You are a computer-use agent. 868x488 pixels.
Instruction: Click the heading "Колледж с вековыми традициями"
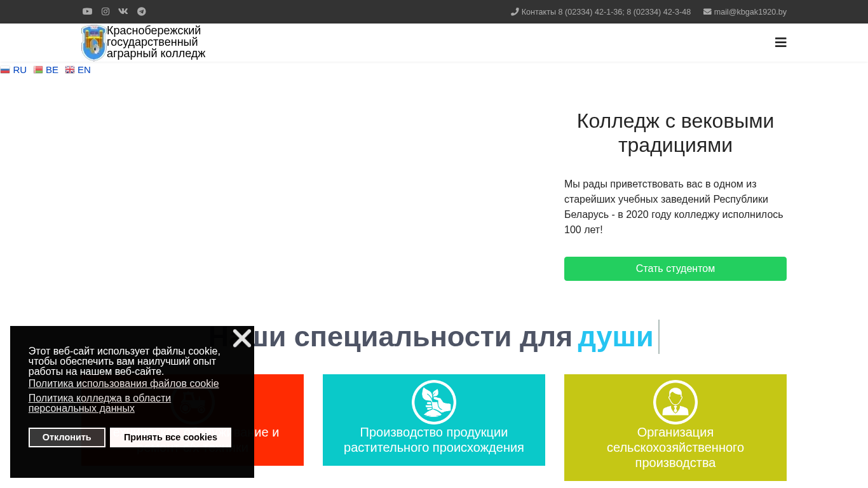tap(675, 133)
